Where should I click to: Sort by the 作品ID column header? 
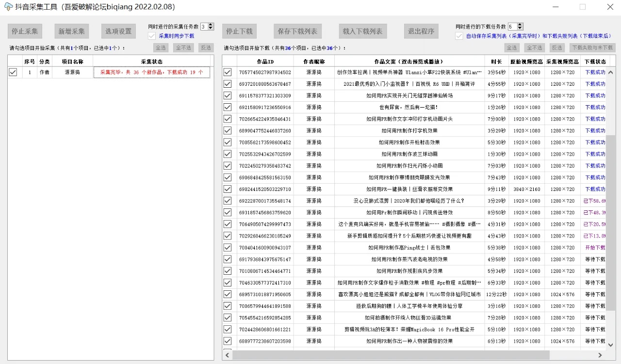point(265,62)
